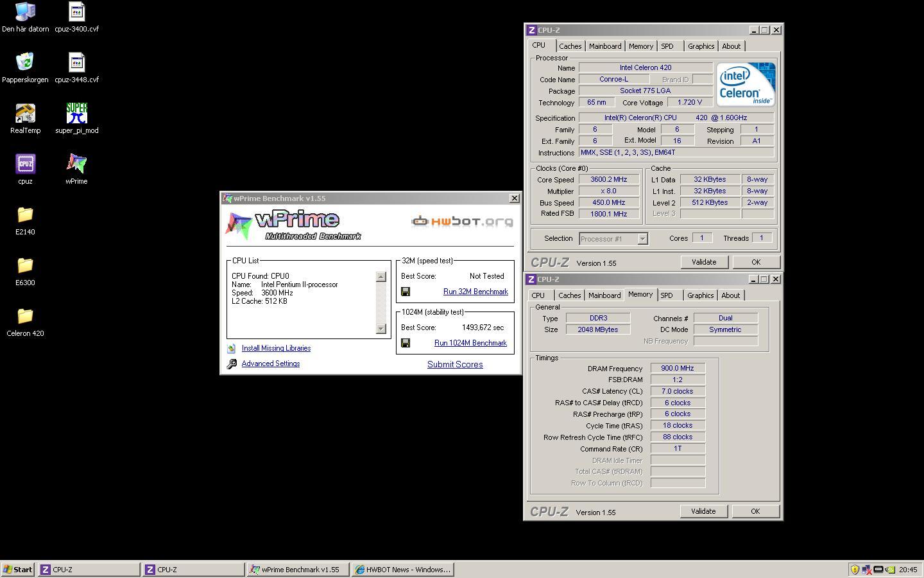Click Install Missing Libraries link
This screenshot has height=578, width=924.
click(x=276, y=348)
